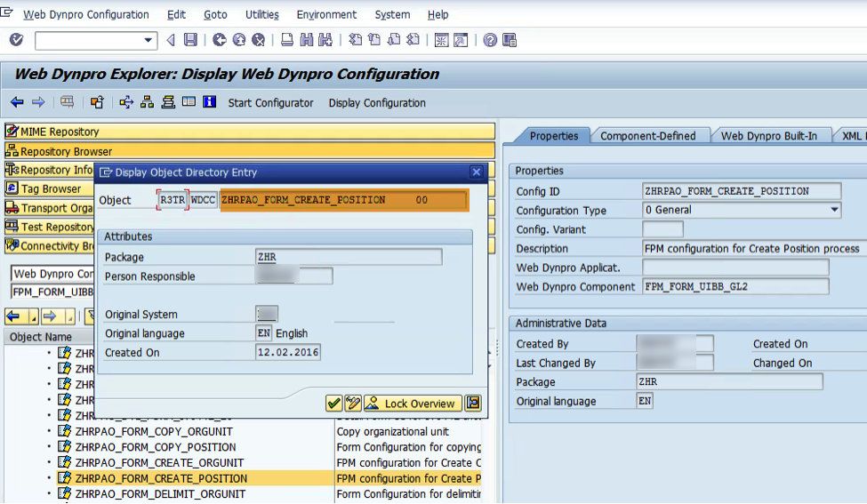Click the Display Object List hierarchy icon
The height and width of the screenshot is (504, 867).
coord(147,102)
